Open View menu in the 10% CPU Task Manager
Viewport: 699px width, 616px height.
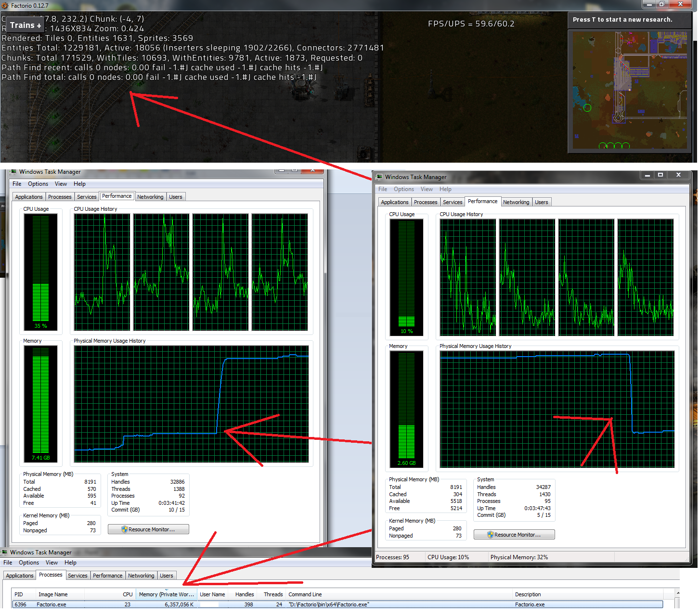(427, 189)
